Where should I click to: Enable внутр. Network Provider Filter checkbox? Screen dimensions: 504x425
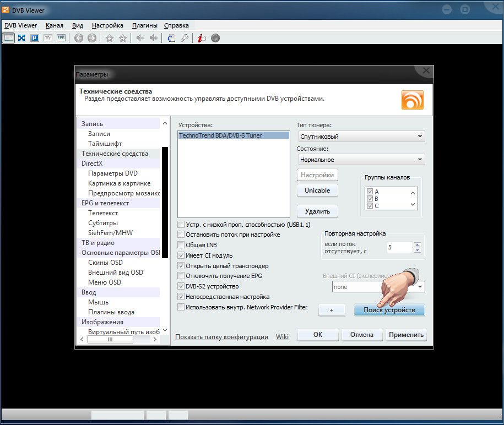tap(181, 307)
